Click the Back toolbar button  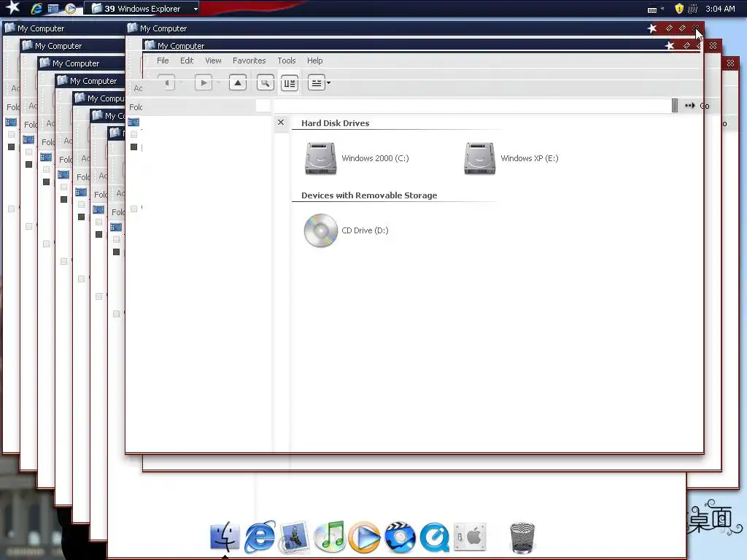click(x=166, y=83)
